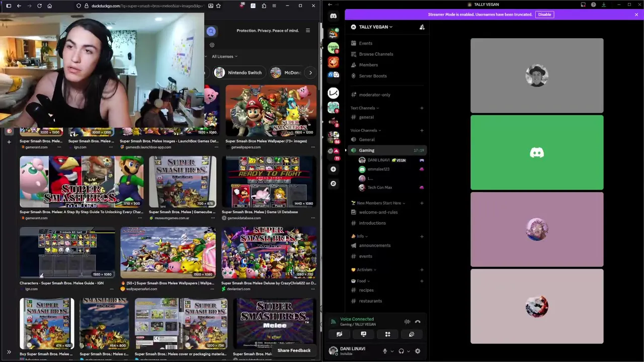Open the Discord inbox icon
This screenshot has width=644, height=362.
(583, 5)
